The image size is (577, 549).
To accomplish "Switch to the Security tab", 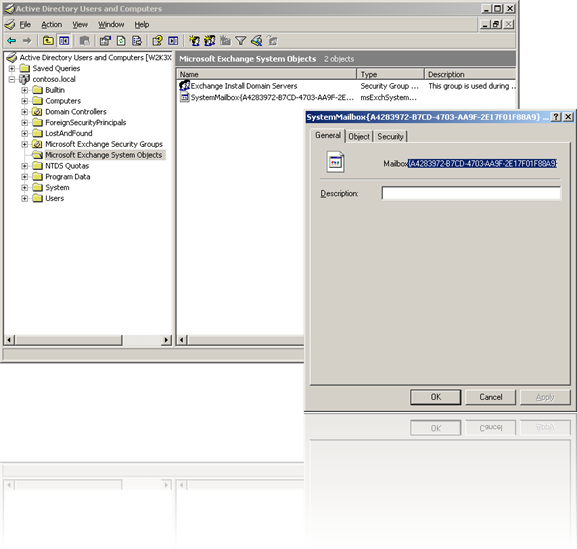I will [390, 137].
